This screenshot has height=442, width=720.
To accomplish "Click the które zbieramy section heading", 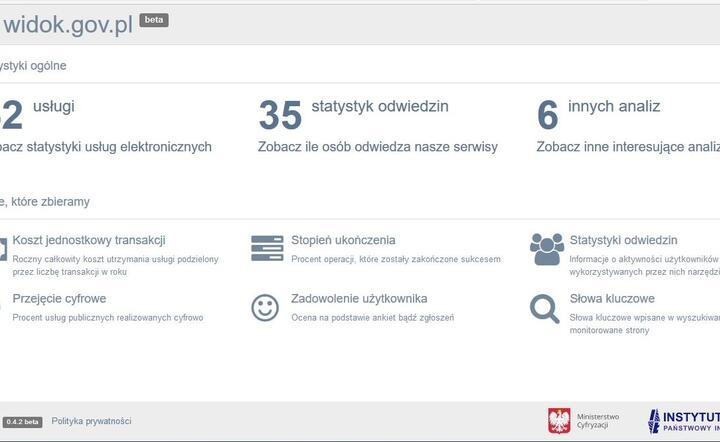I will click(45, 201).
